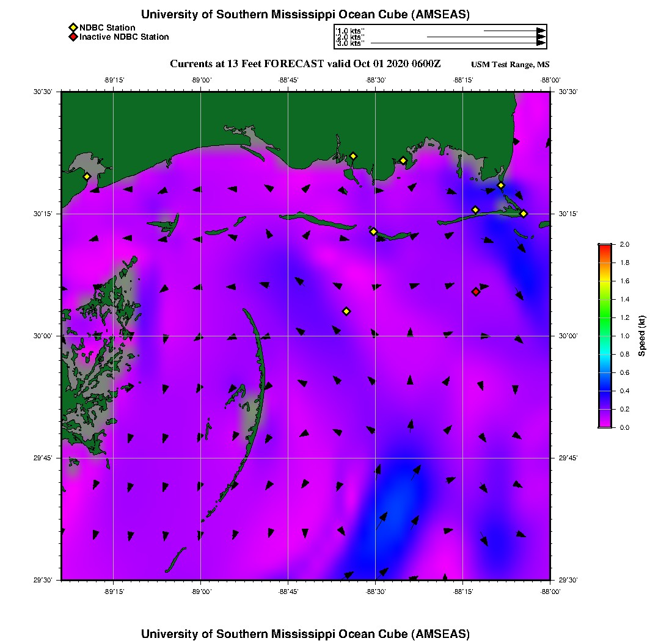Click the yellow station marker on the barrier island near 88°30'
Image resolution: width=672 pixels, height=641 pixels.
click(373, 231)
